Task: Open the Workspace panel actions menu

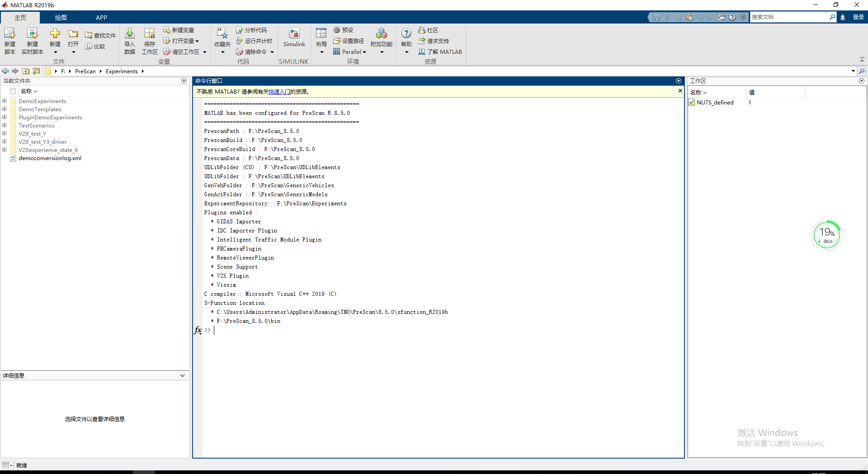Action: tap(862, 81)
